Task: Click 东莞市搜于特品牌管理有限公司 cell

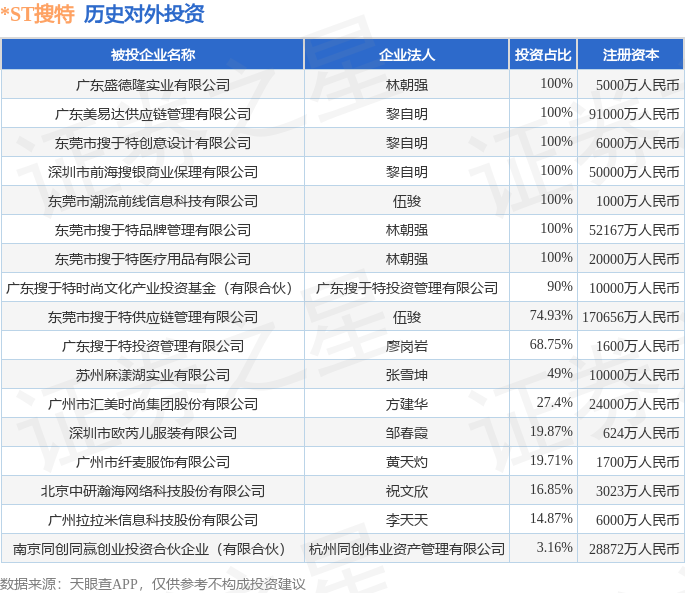Action: coord(152,230)
